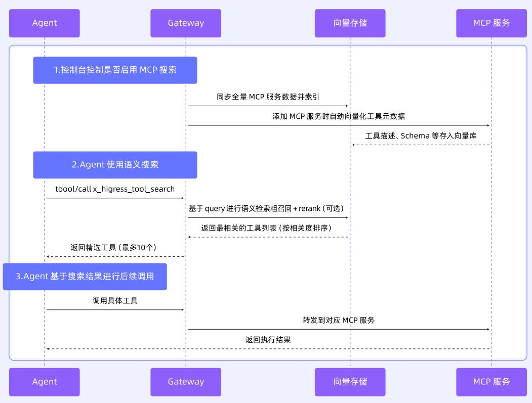
Task: Select the top Gateway participant box
Action: 186,23
